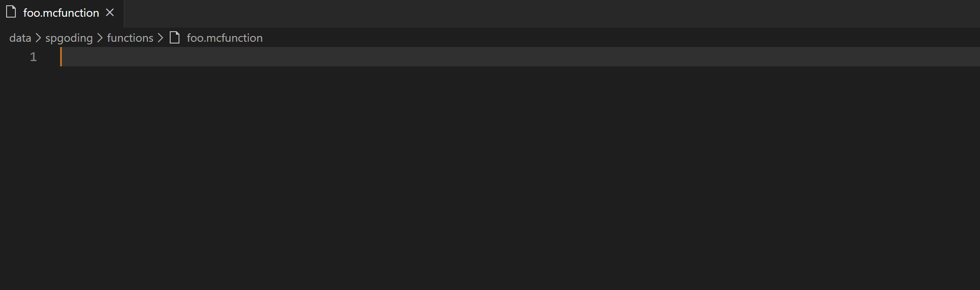Select the foo.mcfunction editor tab
Viewport: 980px width, 290px height.
pyautogui.click(x=62, y=13)
